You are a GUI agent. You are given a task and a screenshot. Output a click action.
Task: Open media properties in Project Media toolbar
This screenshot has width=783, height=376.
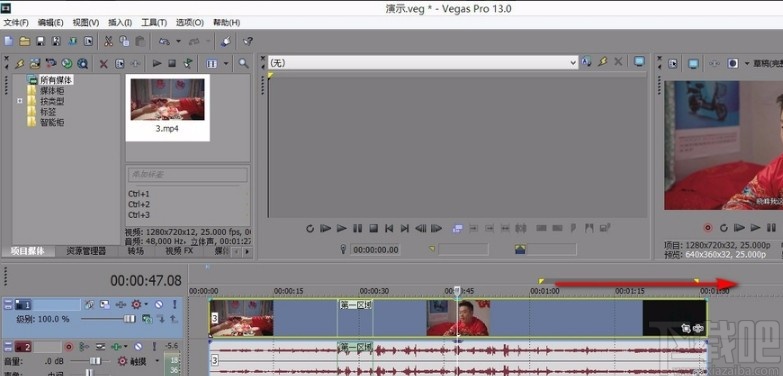(x=119, y=63)
